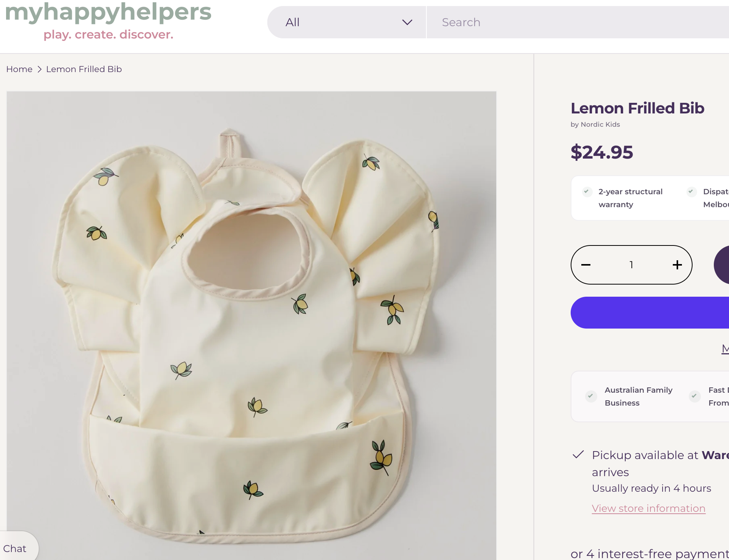Click the Dispatch checkmark icon

(x=691, y=192)
